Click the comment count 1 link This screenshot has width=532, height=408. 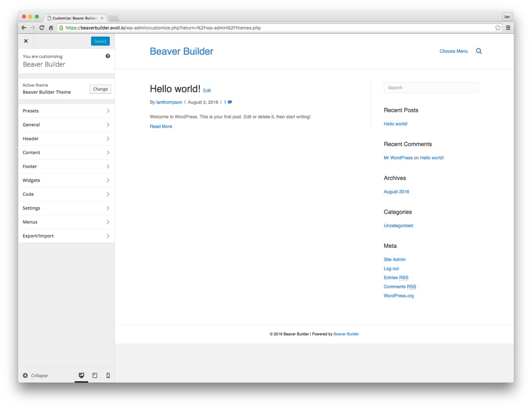click(225, 102)
